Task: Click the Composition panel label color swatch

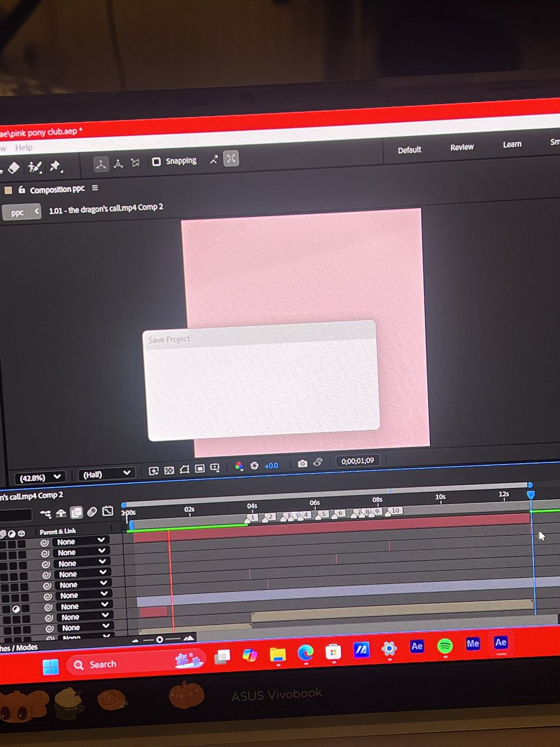Action: (x=8, y=190)
